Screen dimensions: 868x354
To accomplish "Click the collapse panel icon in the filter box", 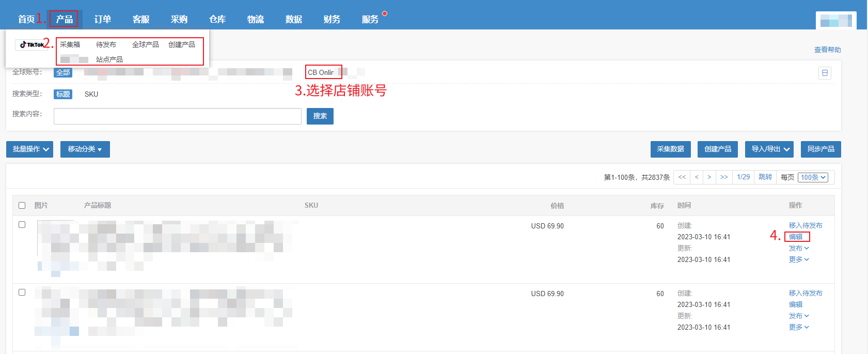I will pos(825,73).
